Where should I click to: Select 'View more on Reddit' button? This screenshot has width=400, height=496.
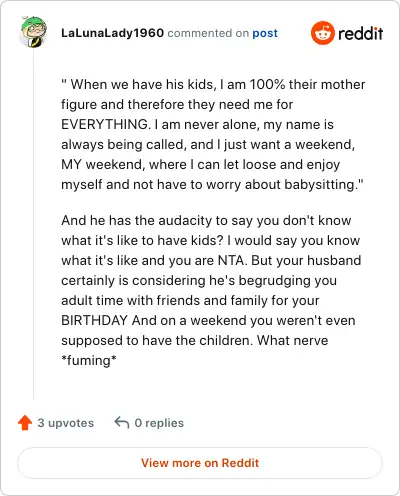click(200, 463)
